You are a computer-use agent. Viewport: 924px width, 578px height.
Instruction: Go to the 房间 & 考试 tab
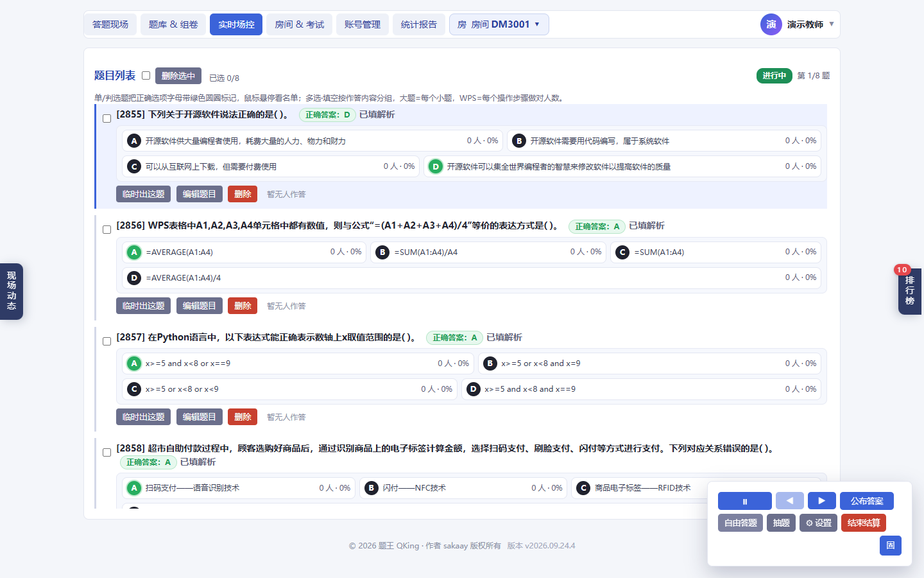point(299,24)
